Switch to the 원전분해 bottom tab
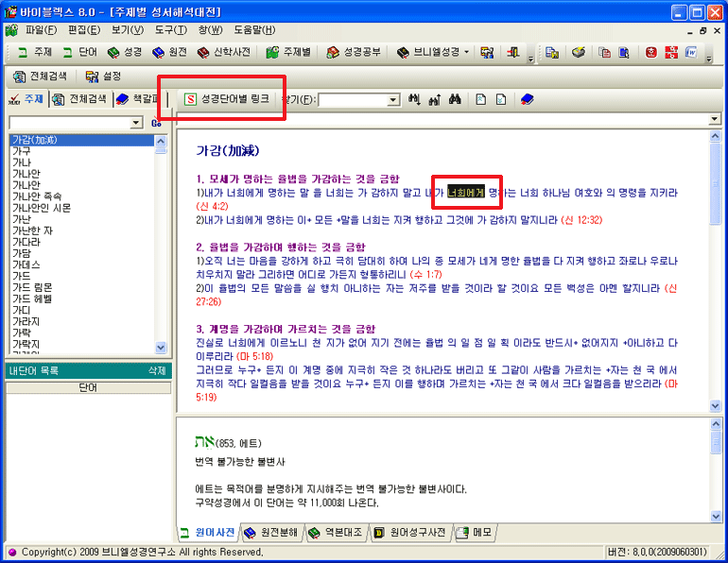The width and height of the screenshot is (728, 563). tap(271, 533)
